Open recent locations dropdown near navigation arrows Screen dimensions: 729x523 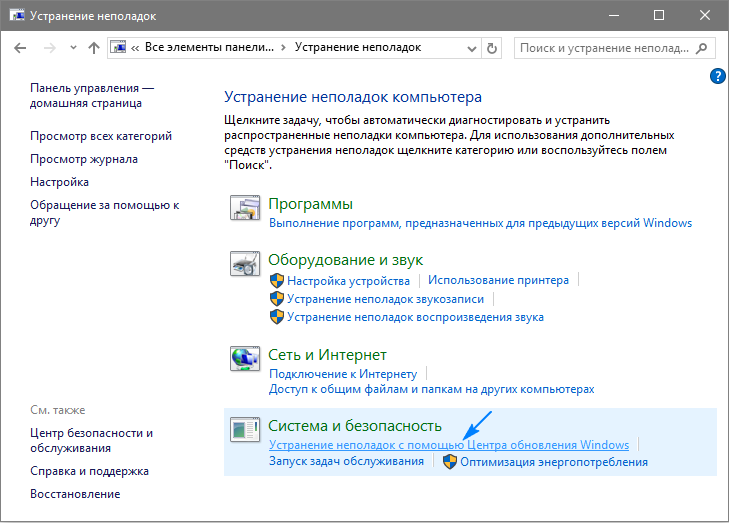tap(71, 47)
